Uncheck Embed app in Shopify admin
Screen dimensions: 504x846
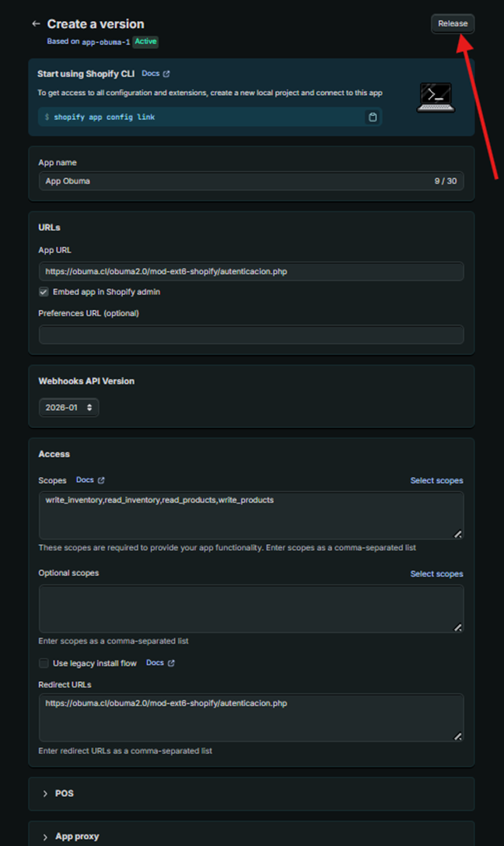pyautogui.click(x=44, y=292)
